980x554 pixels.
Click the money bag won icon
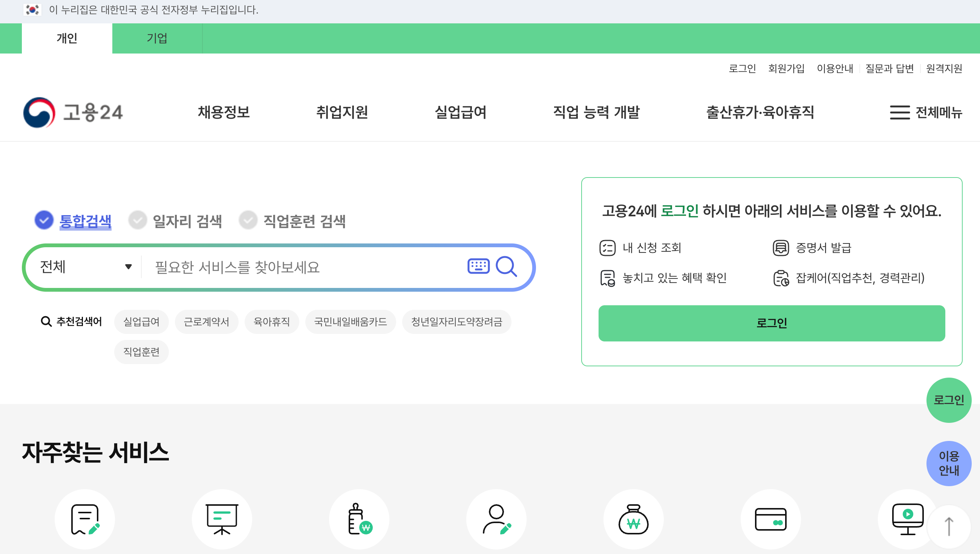(x=633, y=519)
